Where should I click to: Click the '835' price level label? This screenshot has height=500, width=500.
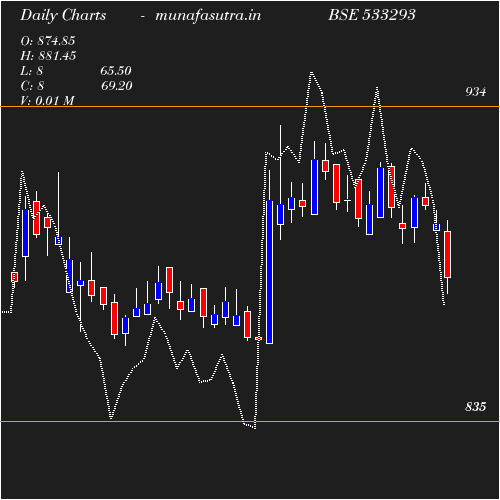[476, 407]
